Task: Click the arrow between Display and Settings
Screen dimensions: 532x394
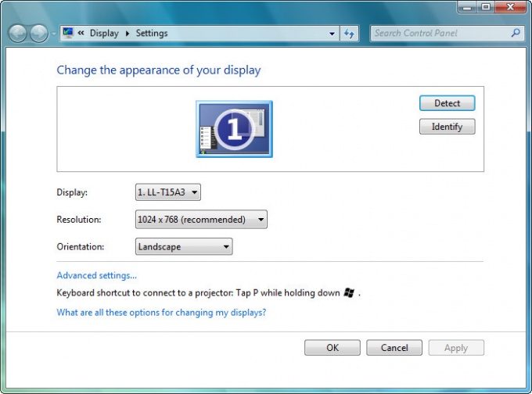Action: 127,34
